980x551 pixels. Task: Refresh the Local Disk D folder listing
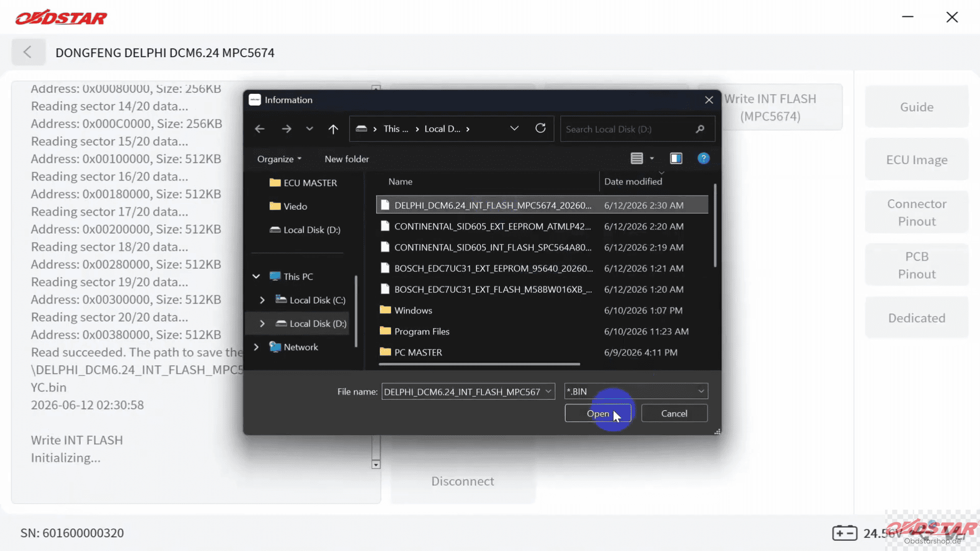coord(541,129)
